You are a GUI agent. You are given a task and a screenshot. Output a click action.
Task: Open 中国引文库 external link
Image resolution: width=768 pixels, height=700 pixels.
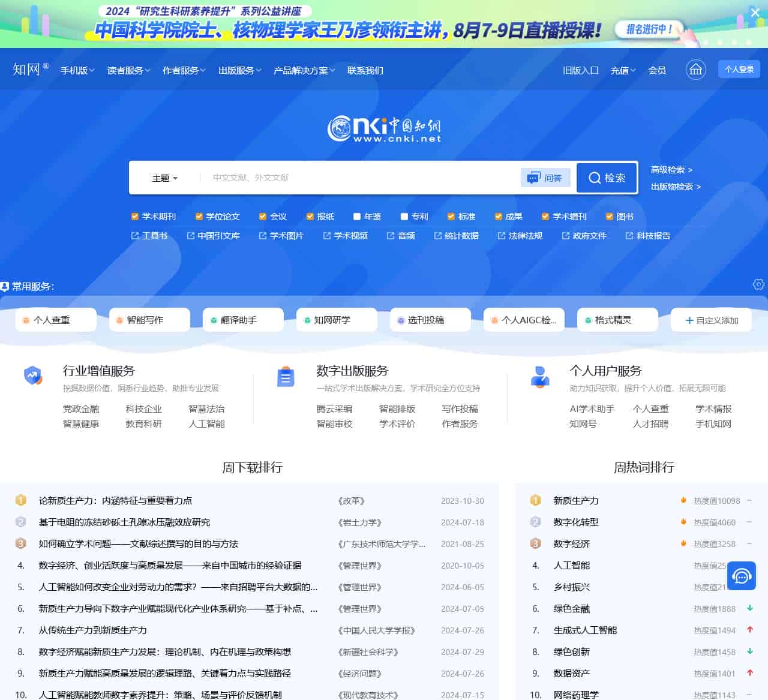tap(213, 236)
